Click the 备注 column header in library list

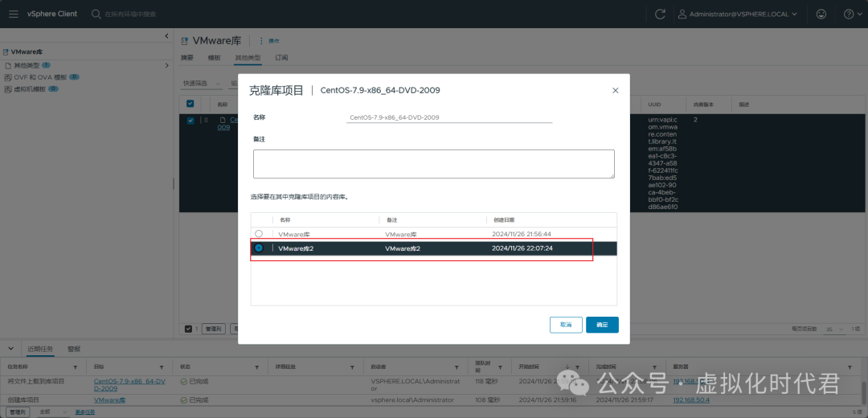391,219
